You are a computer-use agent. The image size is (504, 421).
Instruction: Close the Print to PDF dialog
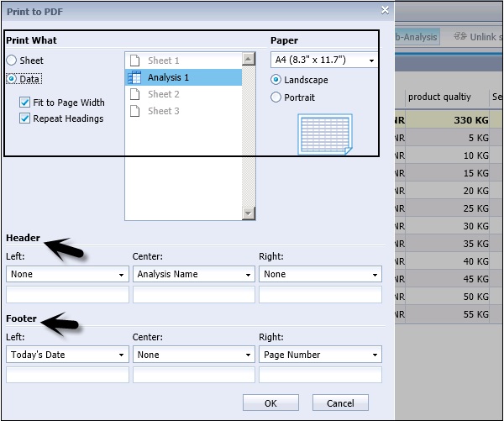click(x=385, y=10)
